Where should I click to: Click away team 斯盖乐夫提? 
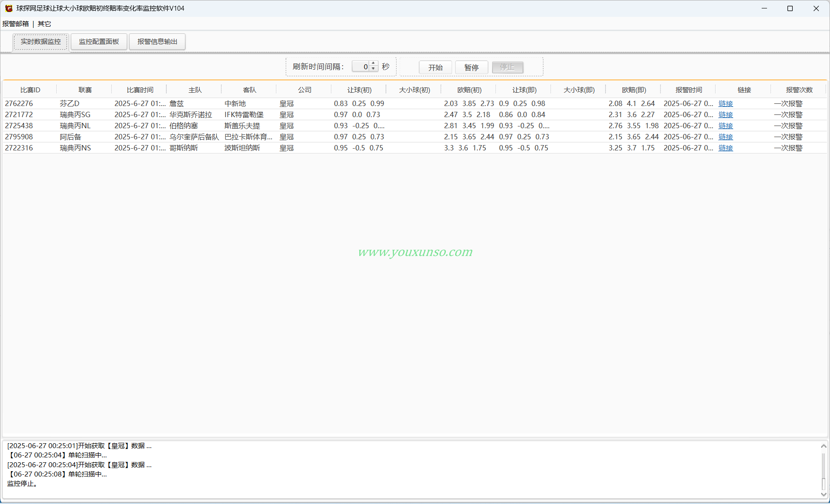click(x=242, y=126)
